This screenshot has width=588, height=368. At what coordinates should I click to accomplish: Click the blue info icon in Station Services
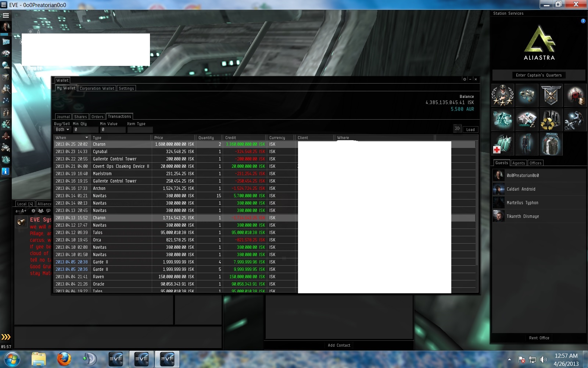click(583, 21)
